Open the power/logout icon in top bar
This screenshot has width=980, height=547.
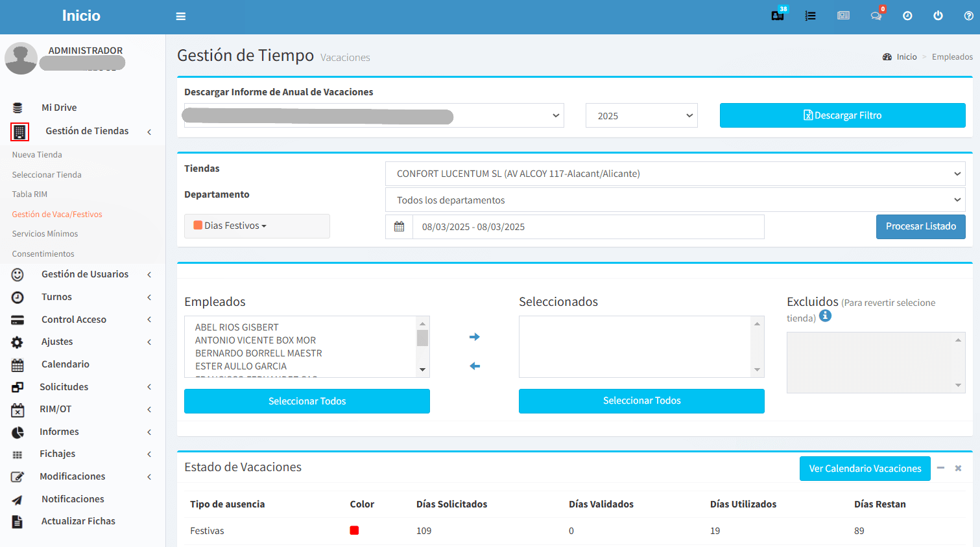click(x=938, y=16)
